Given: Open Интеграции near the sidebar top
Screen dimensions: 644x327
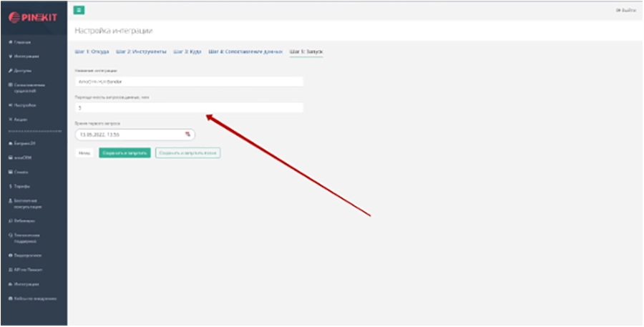Looking at the screenshot, I should pyautogui.click(x=26, y=56).
